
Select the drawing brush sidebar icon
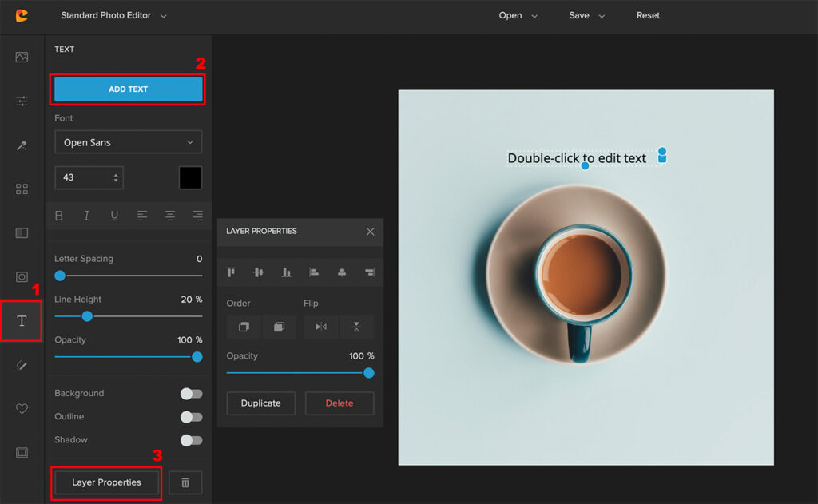(22, 365)
